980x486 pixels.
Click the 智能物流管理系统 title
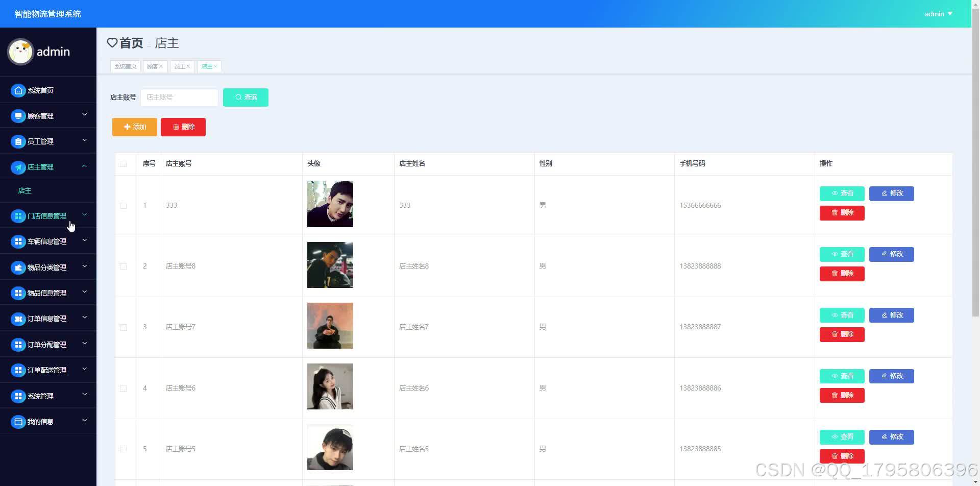[x=47, y=14]
